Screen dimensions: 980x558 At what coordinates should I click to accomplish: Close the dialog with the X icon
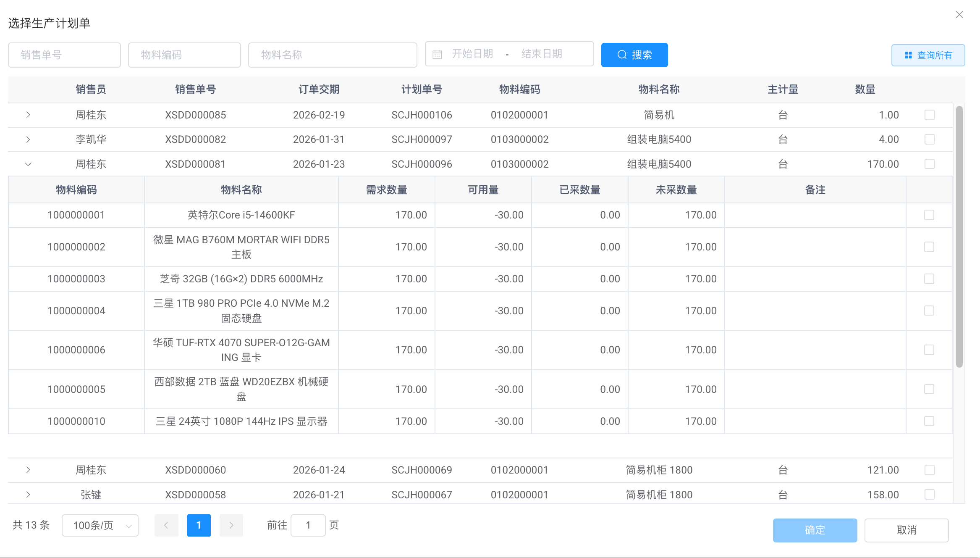[x=959, y=15]
